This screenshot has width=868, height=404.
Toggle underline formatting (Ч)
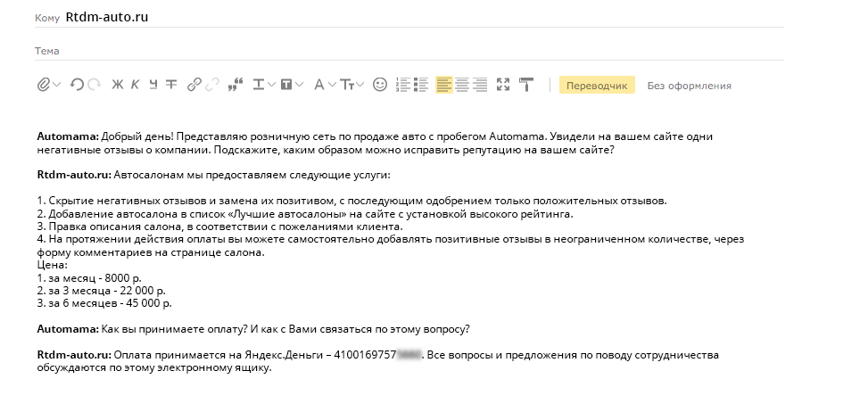point(153,85)
